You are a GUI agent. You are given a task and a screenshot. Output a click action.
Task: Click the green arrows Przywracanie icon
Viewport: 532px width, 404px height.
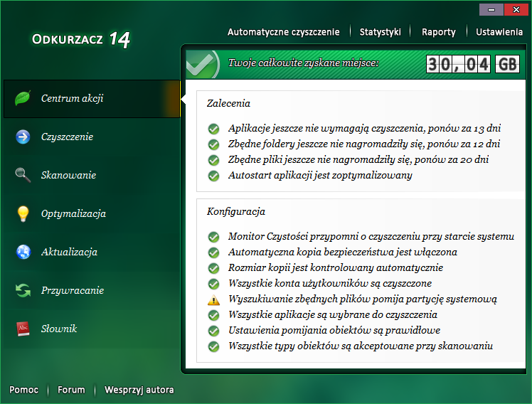[x=23, y=290]
